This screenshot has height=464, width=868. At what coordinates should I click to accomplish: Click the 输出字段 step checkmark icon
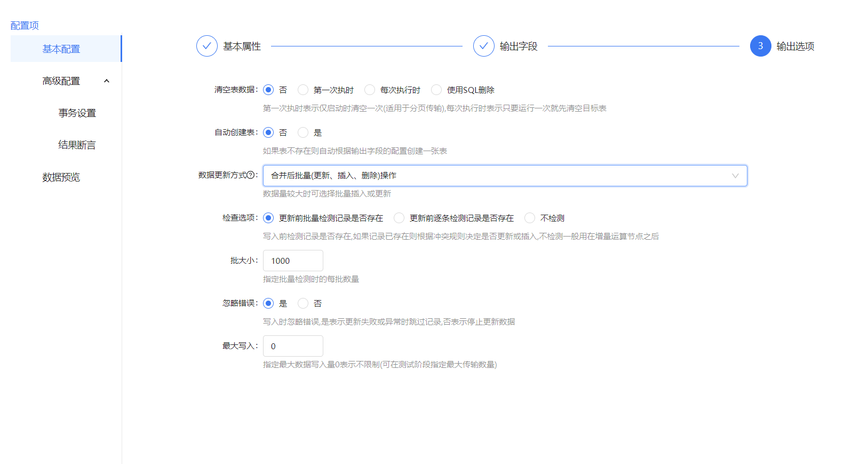(x=483, y=46)
